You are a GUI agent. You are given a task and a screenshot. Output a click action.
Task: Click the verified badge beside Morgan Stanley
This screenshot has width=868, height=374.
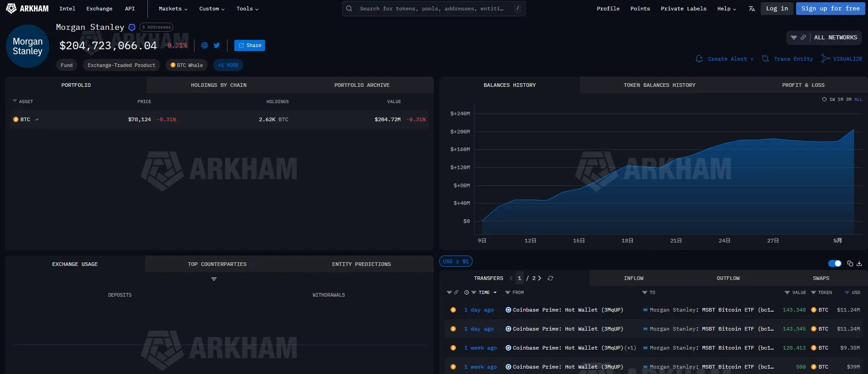click(x=132, y=27)
